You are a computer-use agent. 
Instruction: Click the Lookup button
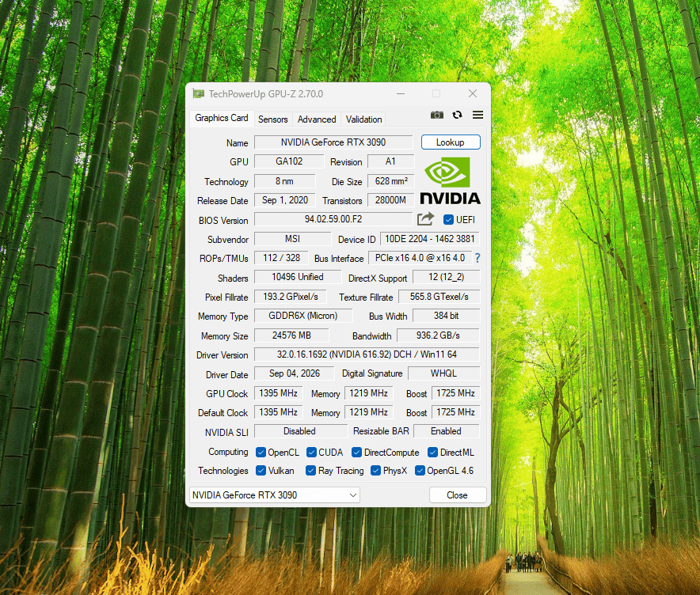click(451, 142)
